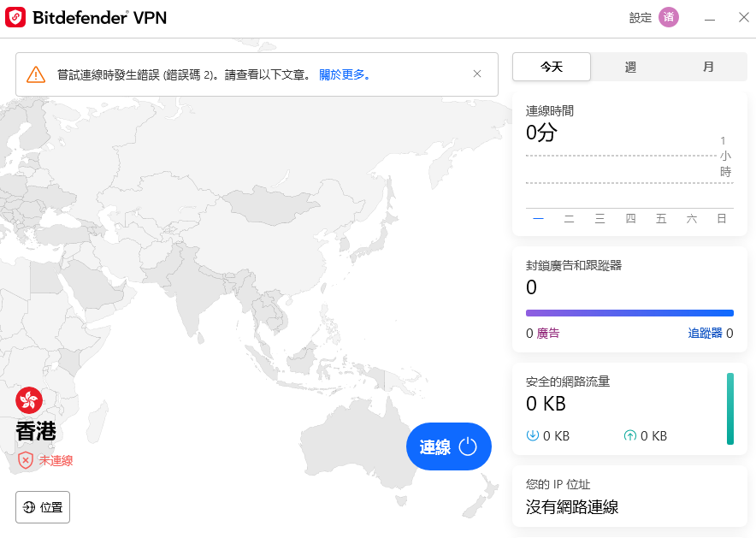Screen dimensions: 756x538
Task: Switch to the 月 tab
Action: point(708,67)
